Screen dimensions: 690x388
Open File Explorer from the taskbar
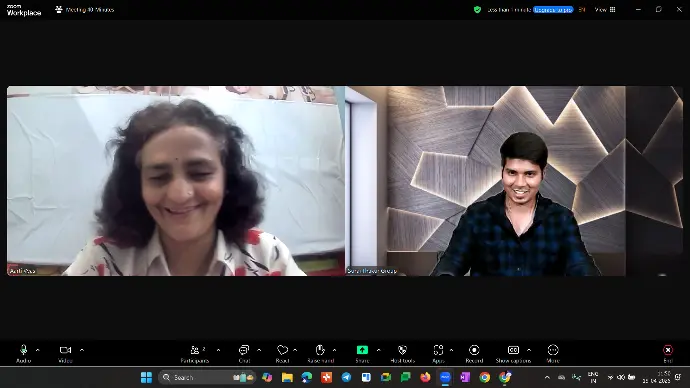click(287, 377)
